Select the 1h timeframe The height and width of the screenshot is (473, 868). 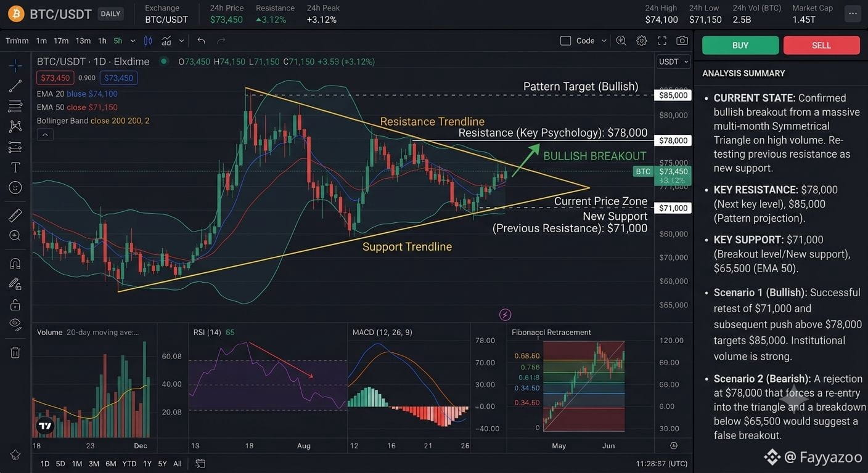102,41
